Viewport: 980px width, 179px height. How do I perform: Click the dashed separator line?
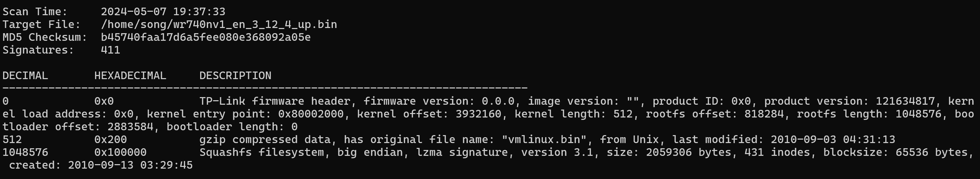click(x=265, y=88)
